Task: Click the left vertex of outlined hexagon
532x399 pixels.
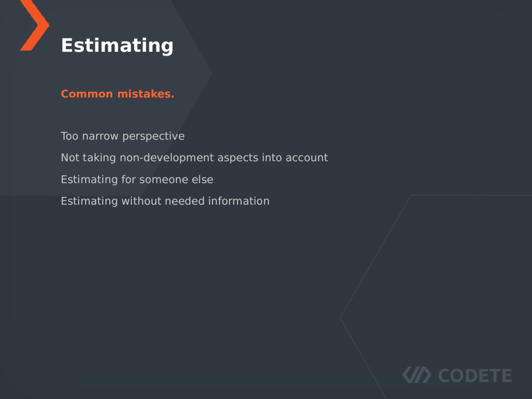Action: click(340, 318)
